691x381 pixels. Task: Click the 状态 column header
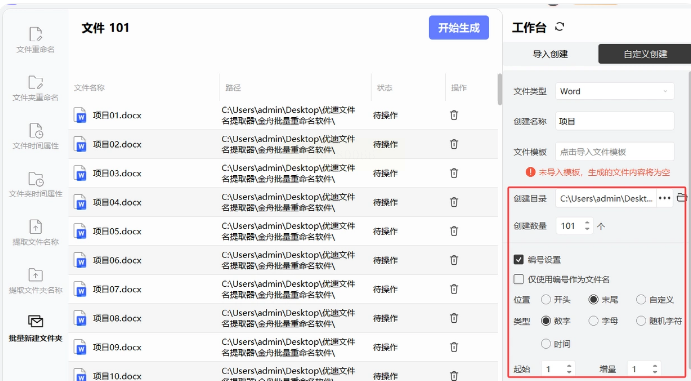click(385, 88)
